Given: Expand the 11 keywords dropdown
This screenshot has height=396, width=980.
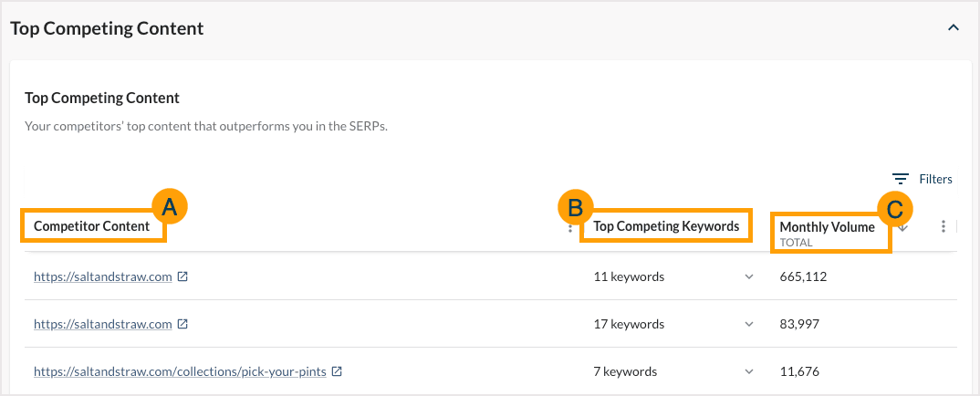Looking at the screenshot, I should coord(749,276).
